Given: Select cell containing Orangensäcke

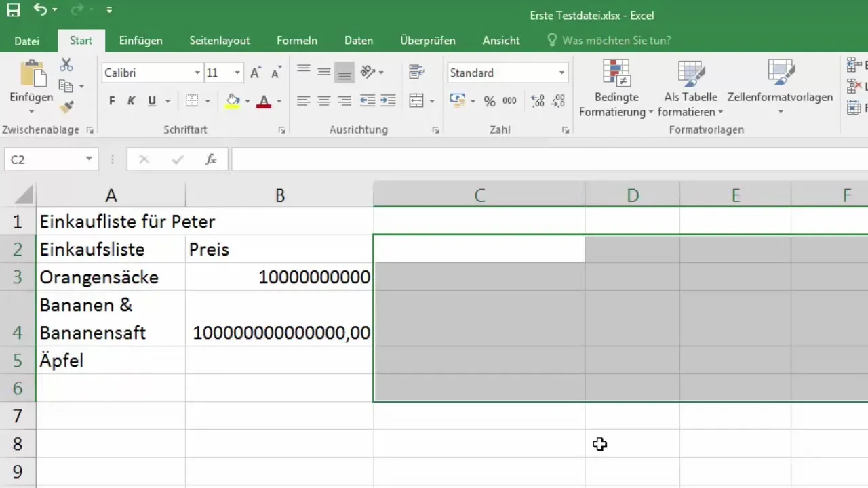Looking at the screenshot, I should click(x=111, y=277).
